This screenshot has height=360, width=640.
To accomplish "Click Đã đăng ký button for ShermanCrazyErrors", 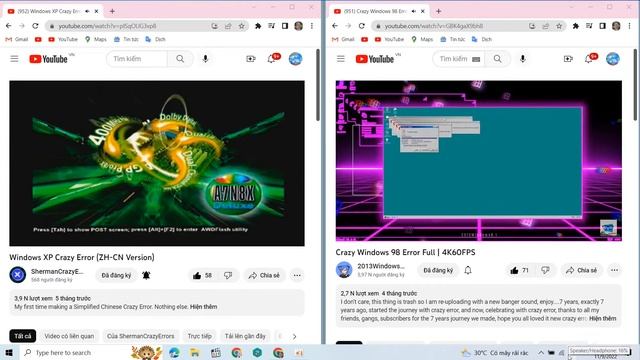I will coord(116,276).
